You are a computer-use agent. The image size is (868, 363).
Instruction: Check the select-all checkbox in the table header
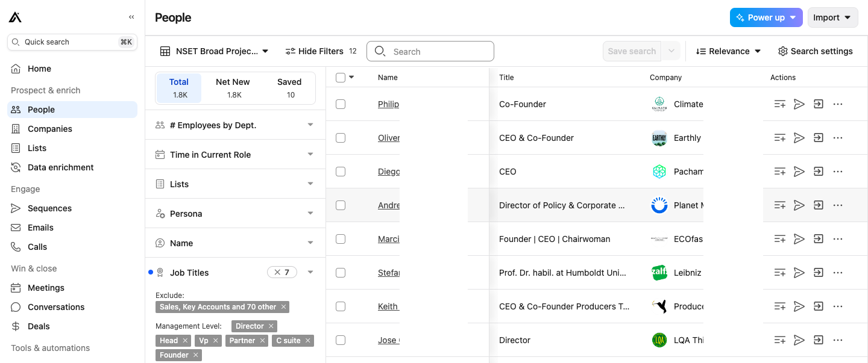pyautogui.click(x=341, y=78)
